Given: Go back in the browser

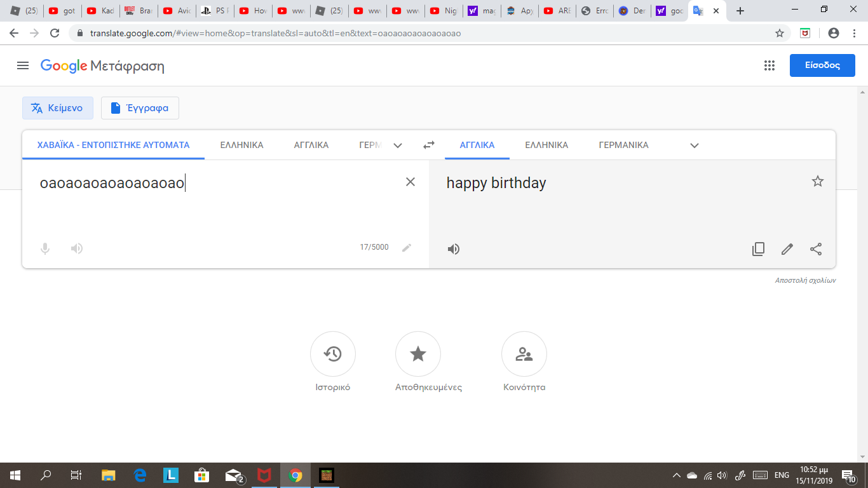Looking at the screenshot, I should pyautogui.click(x=14, y=33).
